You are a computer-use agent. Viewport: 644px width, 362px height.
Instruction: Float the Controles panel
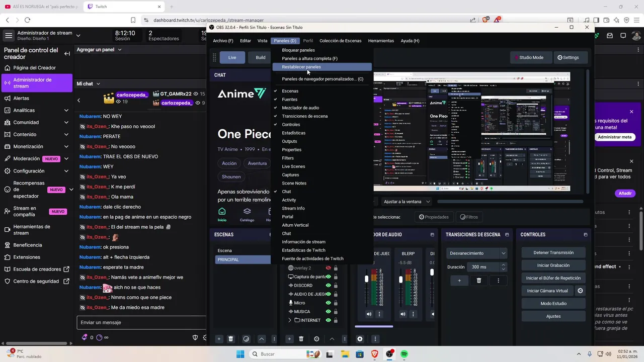click(x=585, y=235)
